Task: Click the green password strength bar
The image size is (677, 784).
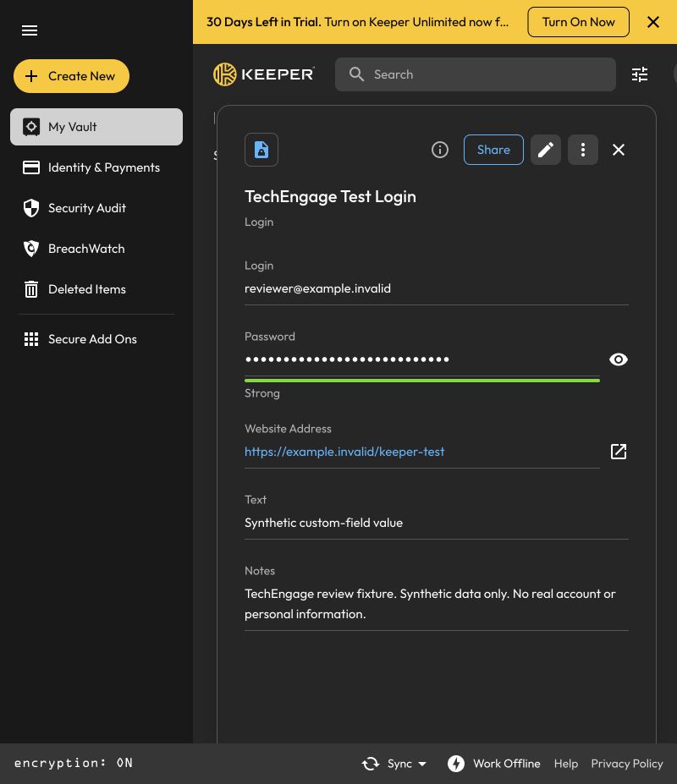Action: click(421, 381)
